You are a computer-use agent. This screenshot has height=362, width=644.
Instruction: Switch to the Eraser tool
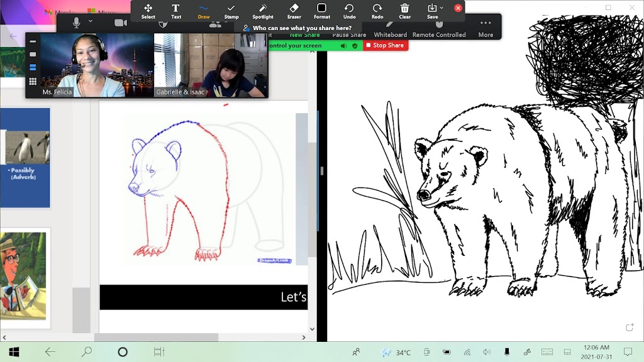pos(294,11)
